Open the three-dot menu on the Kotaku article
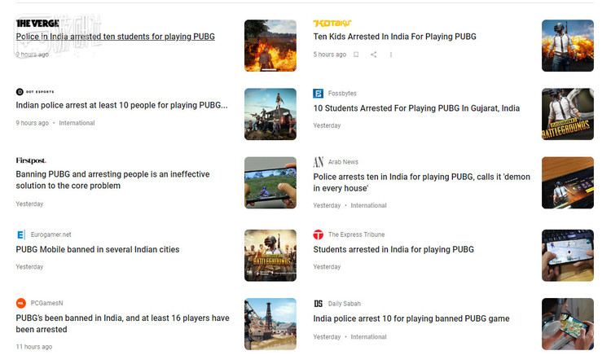 click(x=391, y=55)
